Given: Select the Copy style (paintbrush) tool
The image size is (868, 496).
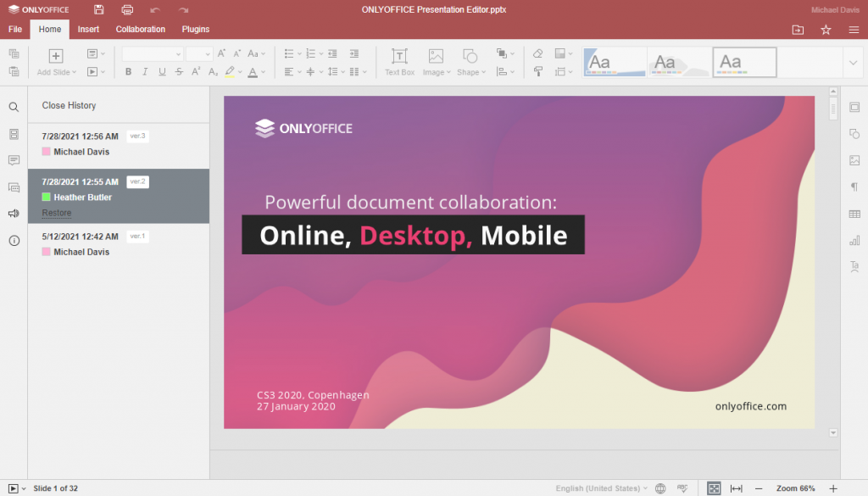Looking at the screenshot, I should [x=539, y=71].
